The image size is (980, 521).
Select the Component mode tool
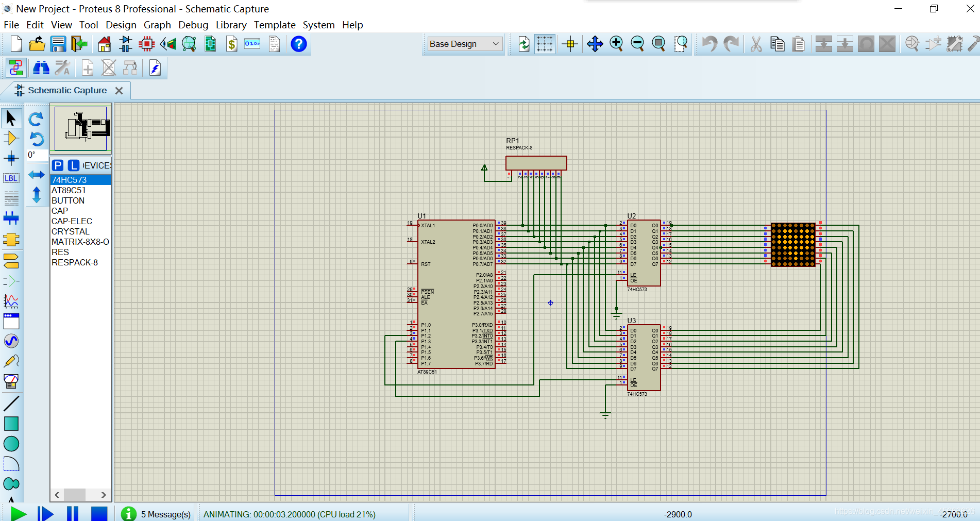tap(11, 139)
